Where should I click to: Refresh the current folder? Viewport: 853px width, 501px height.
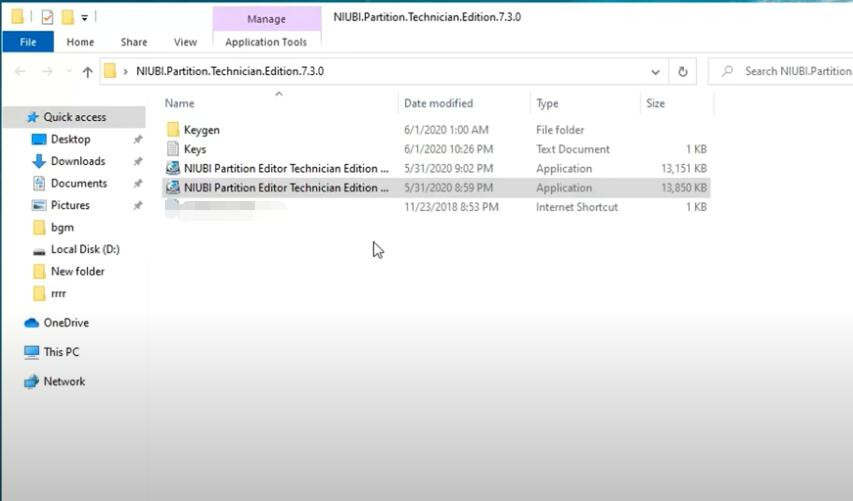683,71
